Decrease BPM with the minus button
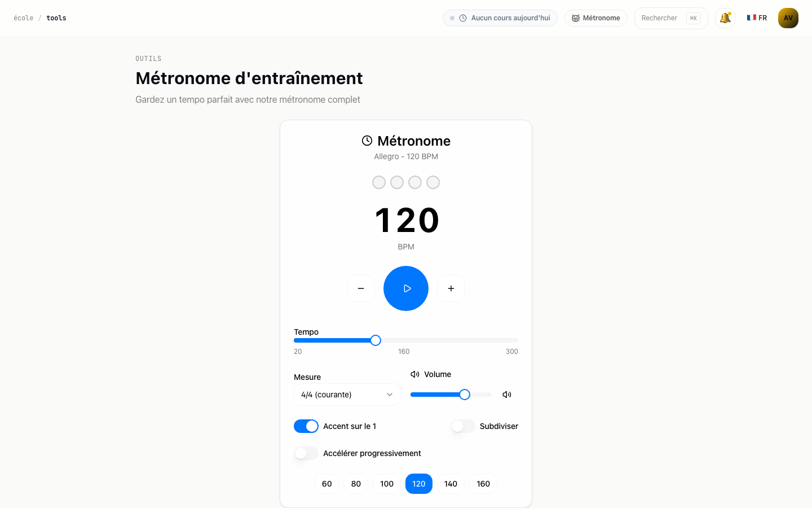 coord(361,288)
